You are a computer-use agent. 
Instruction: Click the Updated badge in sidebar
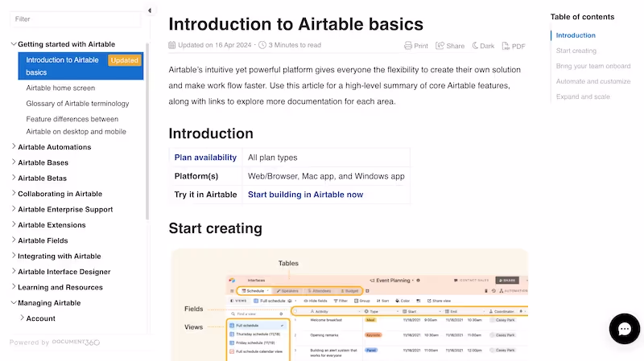coord(125,60)
